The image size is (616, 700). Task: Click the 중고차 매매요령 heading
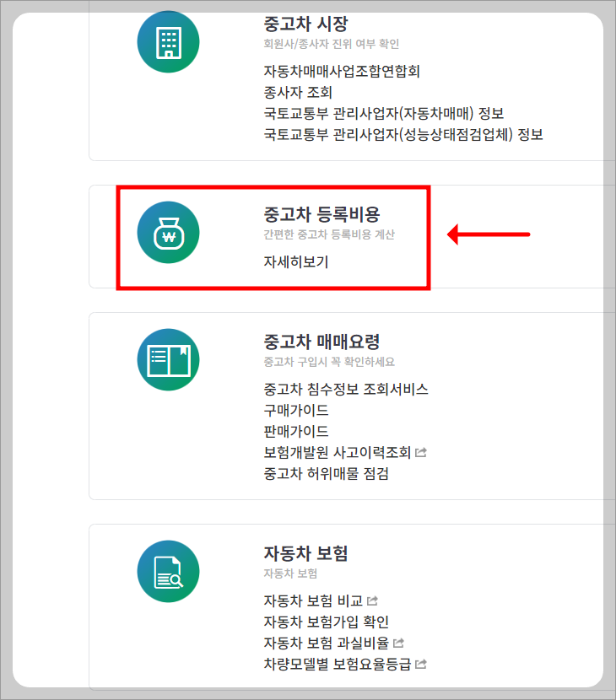click(322, 342)
